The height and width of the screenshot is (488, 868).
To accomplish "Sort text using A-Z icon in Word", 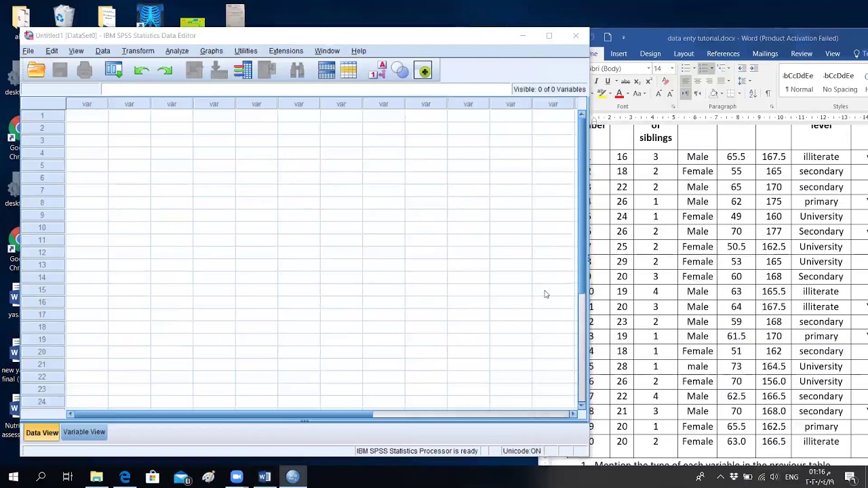I will pyautogui.click(x=753, y=94).
